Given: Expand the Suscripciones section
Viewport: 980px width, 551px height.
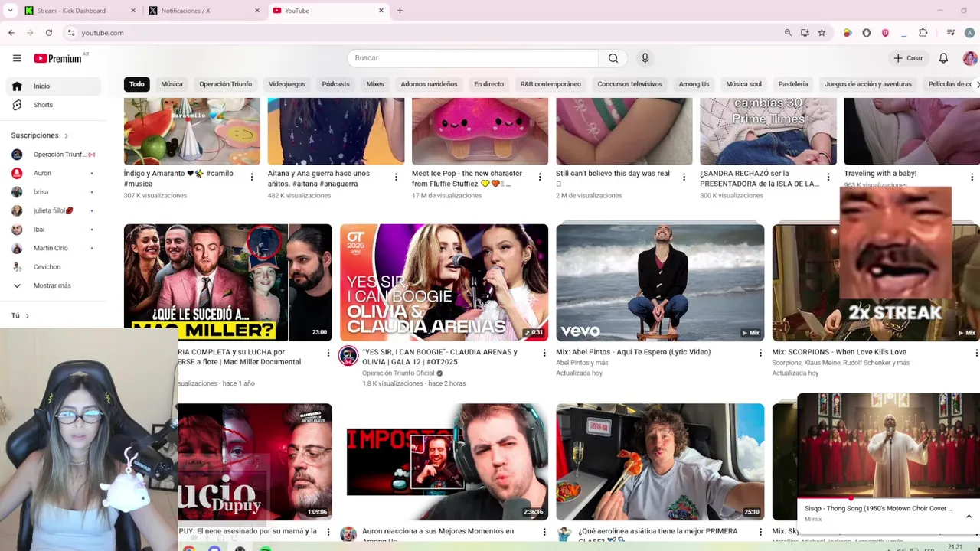Looking at the screenshot, I should pyautogui.click(x=40, y=135).
